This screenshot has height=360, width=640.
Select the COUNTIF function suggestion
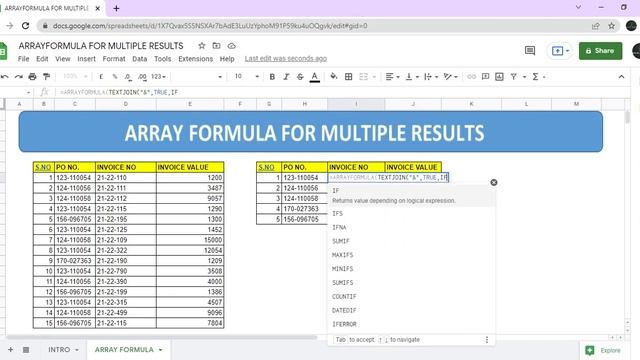point(411,296)
